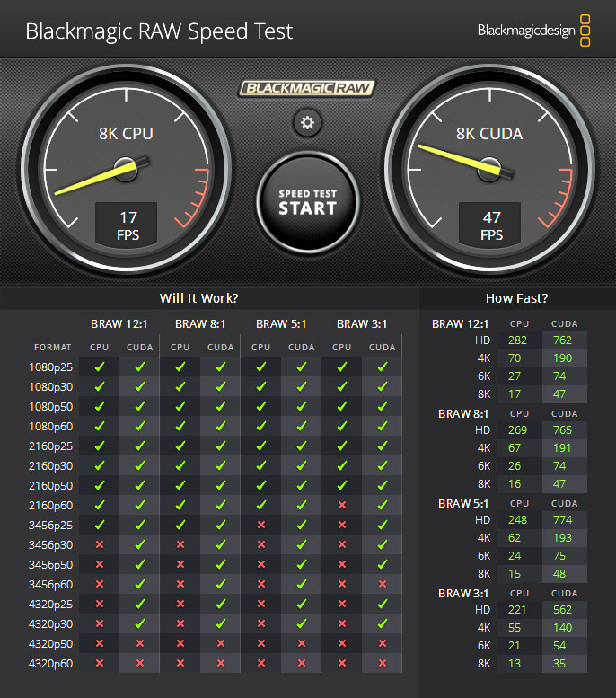Click 1080p30 BRAW 8:1 CUDA check mark
Viewport: 616px width, 698px height.
220,387
